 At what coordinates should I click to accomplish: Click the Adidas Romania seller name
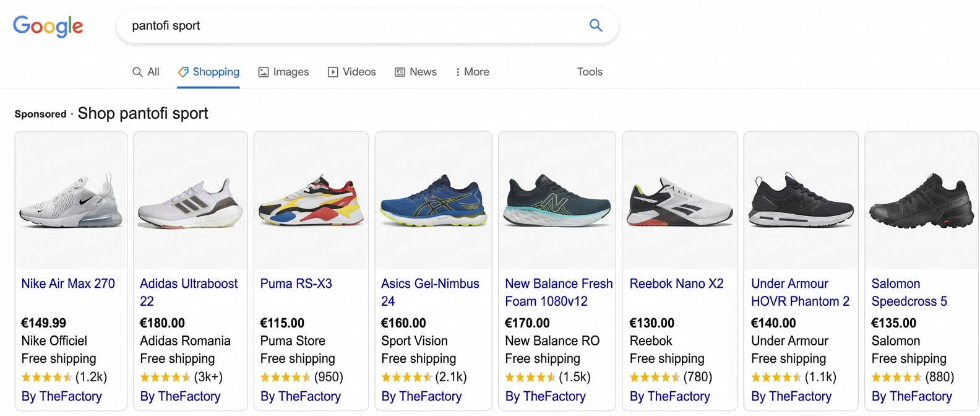[x=185, y=341]
